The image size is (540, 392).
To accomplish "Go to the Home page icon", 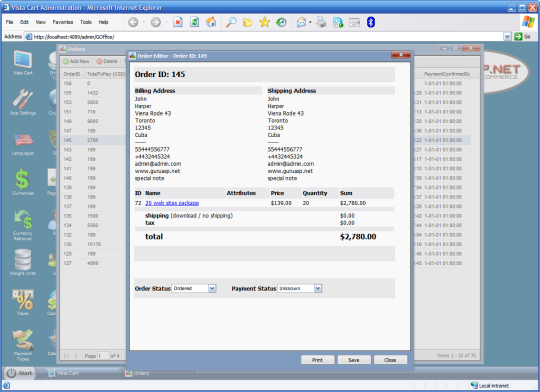I will tap(211, 22).
